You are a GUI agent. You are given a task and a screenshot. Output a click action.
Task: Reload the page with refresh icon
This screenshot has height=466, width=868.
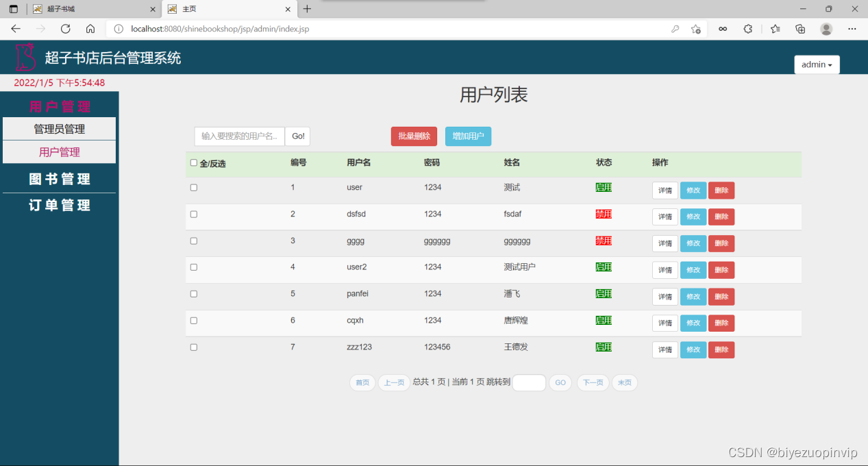coord(66,29)
